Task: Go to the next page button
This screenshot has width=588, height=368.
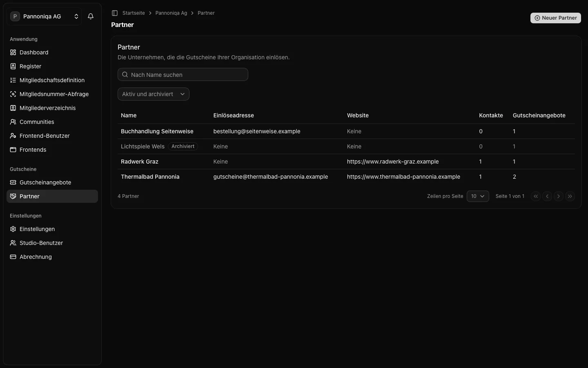Action: click(559, 196)
